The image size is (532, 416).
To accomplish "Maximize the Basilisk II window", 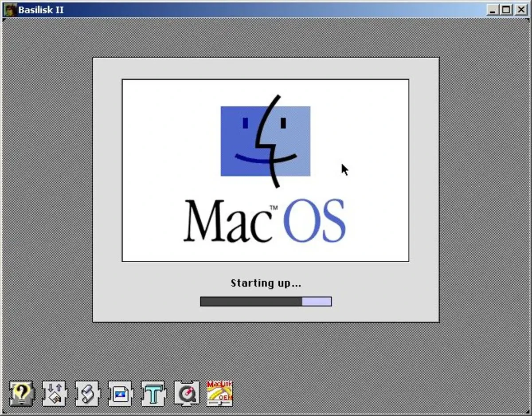I will (506, 9).
